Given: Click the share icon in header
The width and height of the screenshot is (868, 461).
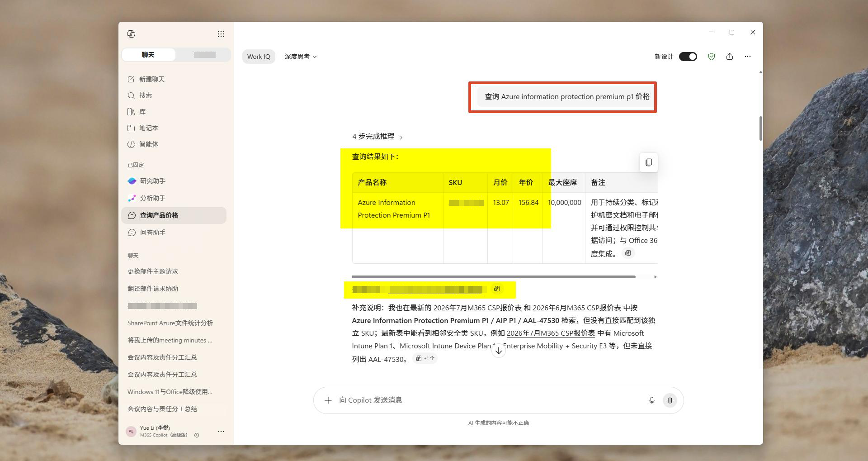Looking at the screenshot, I should [x=730, y=57].
